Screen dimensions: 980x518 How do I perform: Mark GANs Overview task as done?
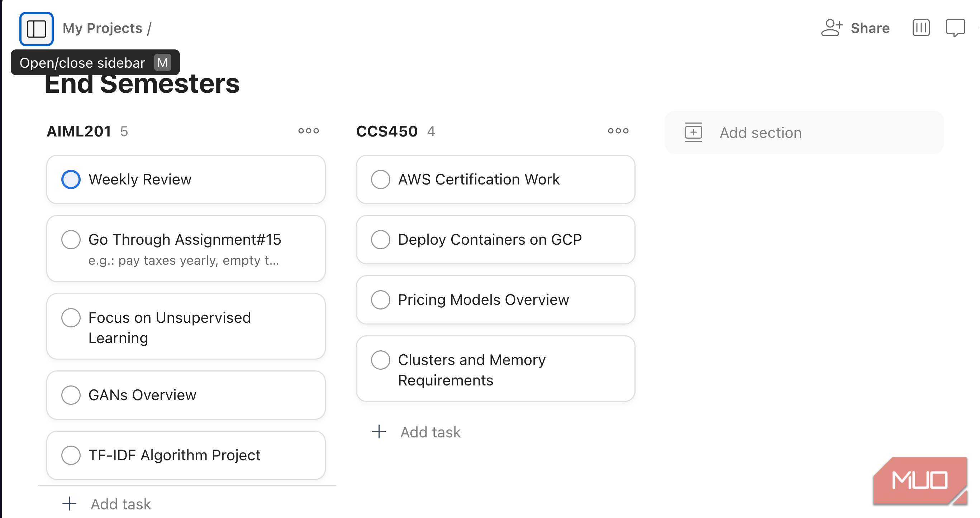pos(71,395)
